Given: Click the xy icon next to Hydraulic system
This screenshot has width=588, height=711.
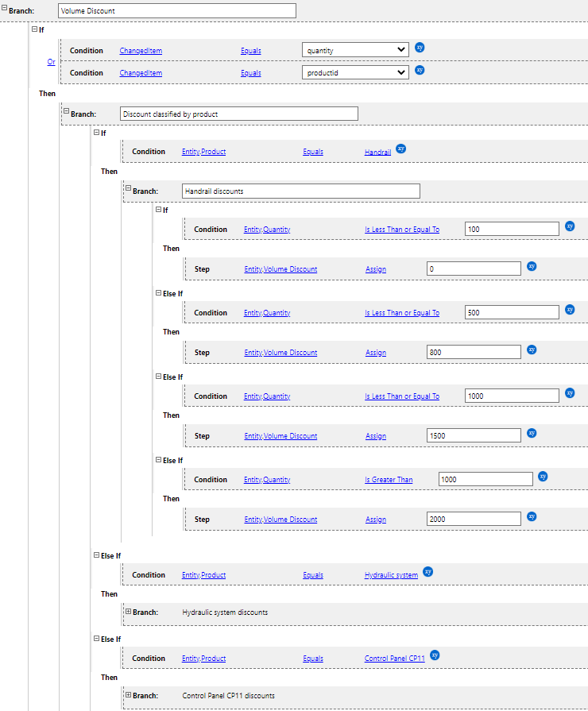Looking at the screenshot, I should [x=427, y=572].
